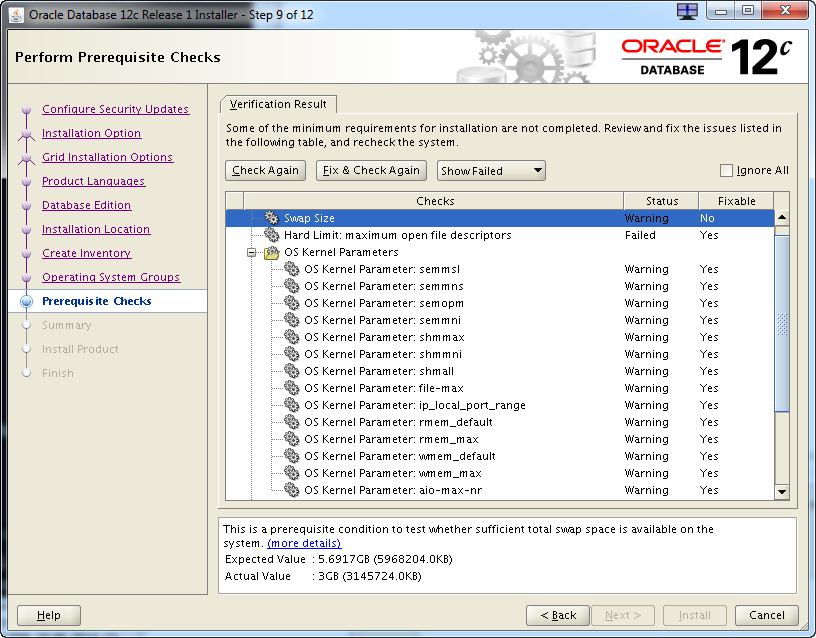Open the Installation Location step

coord(96,229)
